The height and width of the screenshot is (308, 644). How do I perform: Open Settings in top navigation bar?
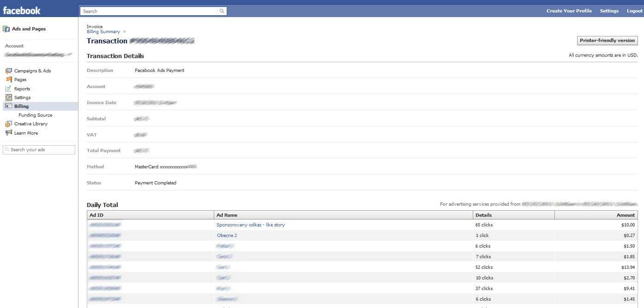click(x=609, y=11)
